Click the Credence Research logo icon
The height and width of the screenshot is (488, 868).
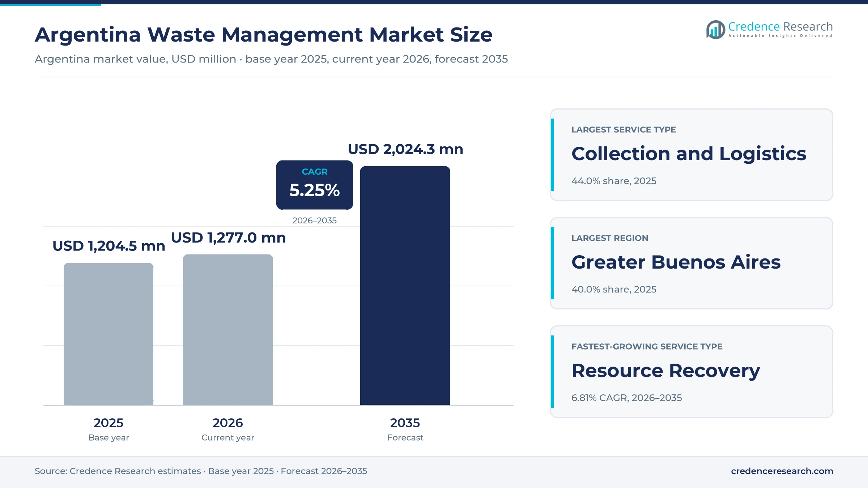(716, 30)
